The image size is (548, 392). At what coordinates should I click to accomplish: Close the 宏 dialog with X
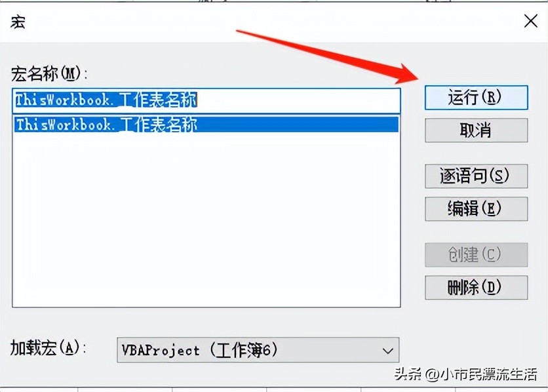(530, 21)
